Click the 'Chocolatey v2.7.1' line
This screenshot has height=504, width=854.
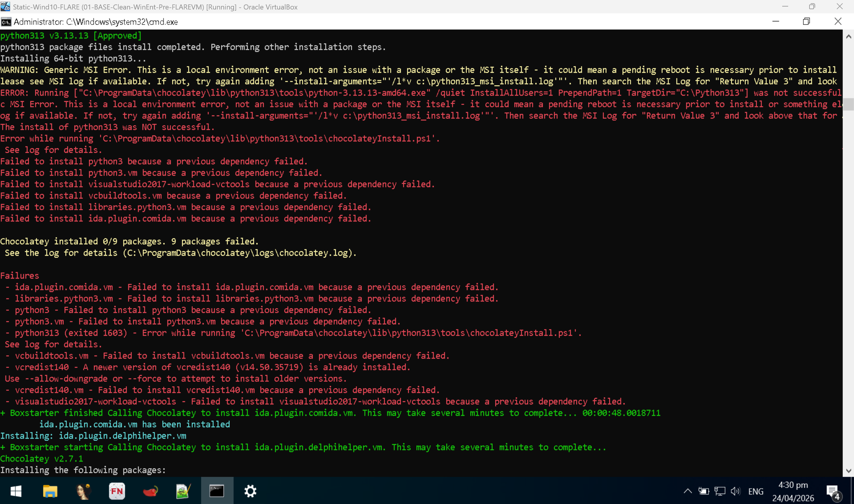42,459
